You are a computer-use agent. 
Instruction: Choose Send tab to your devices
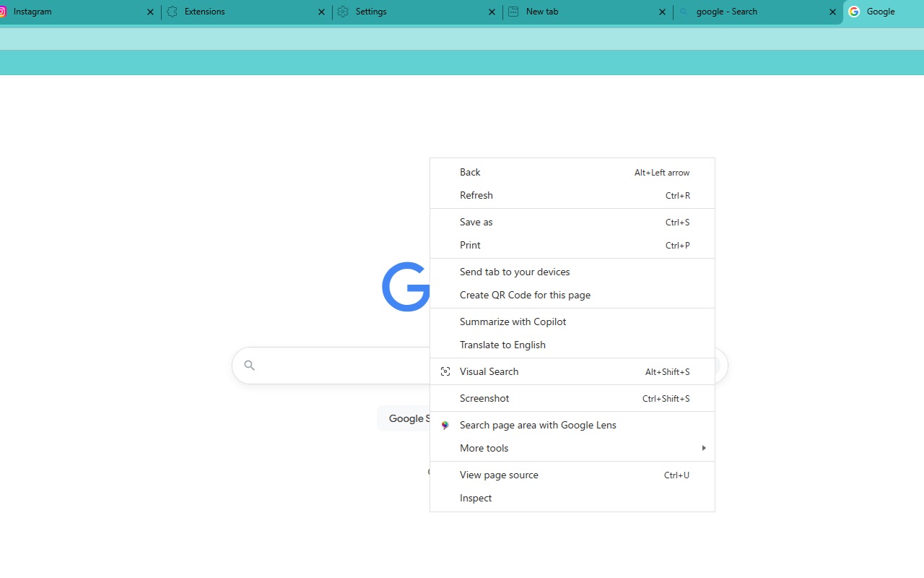click(x=572, y=272)
